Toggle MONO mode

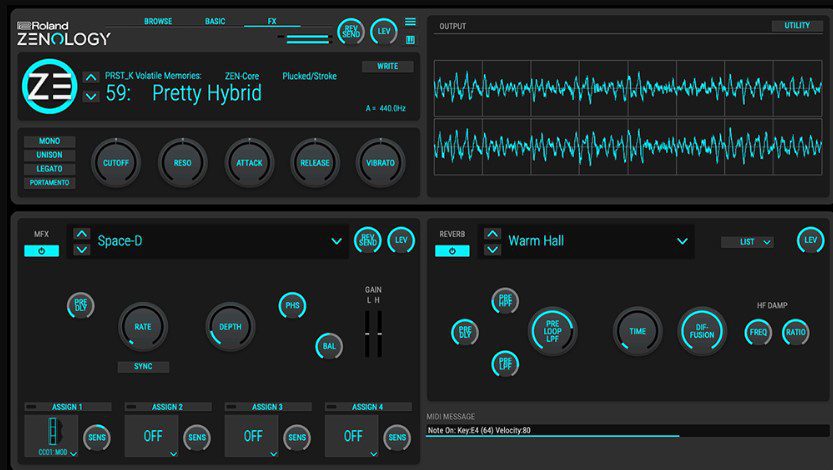pyautogui.click(x=49, y=141)
